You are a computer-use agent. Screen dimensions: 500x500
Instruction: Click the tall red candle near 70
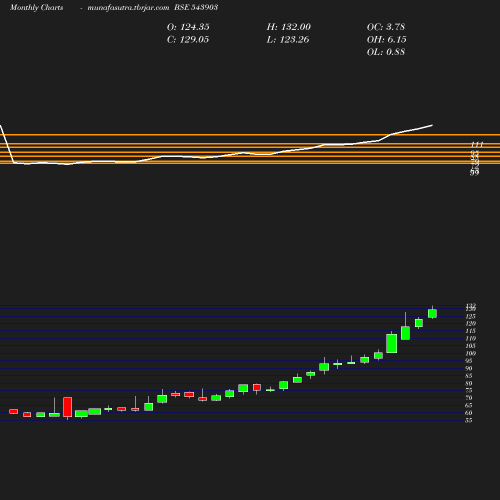point(68,407)
